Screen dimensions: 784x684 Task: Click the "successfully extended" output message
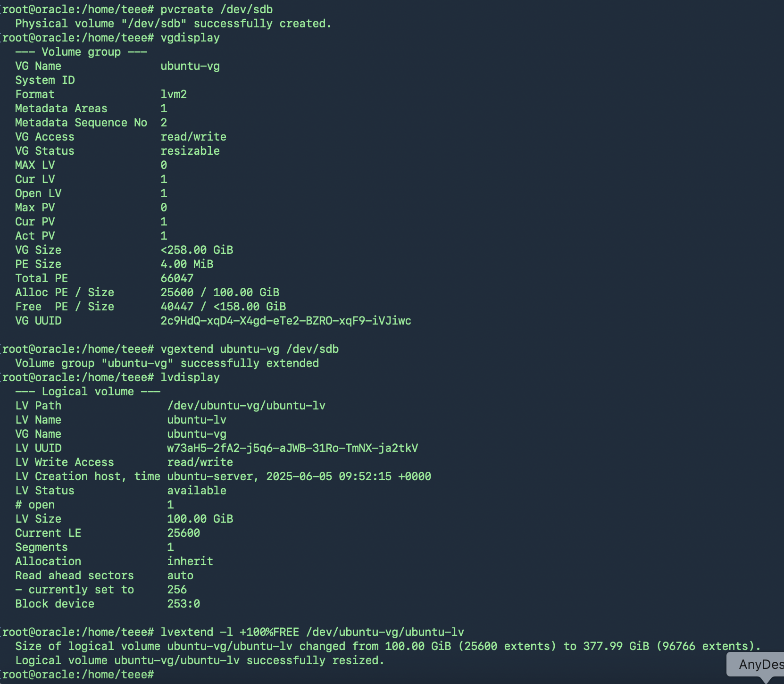coord(250,363)
